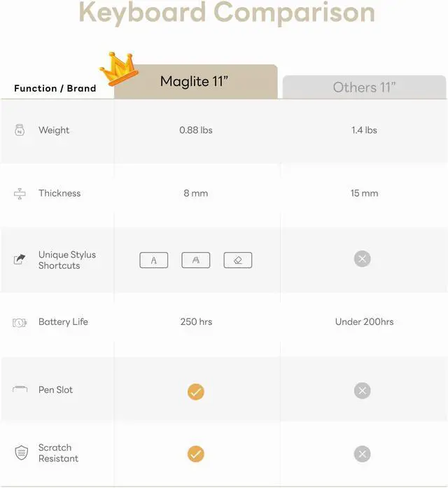Click the Battery Life icon
Screen dimensions: 448x488
[x=20, y=323]
